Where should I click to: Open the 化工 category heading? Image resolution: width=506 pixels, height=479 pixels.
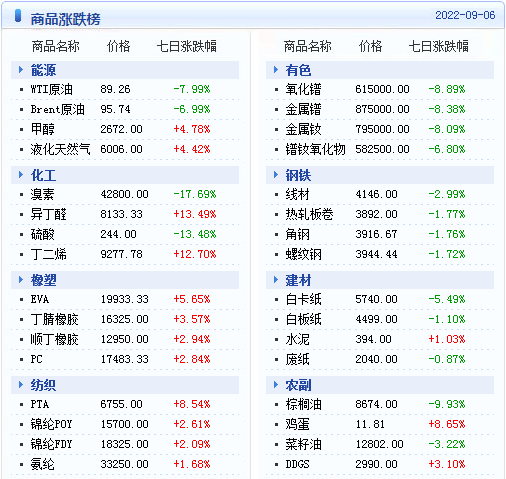(43, 175)
